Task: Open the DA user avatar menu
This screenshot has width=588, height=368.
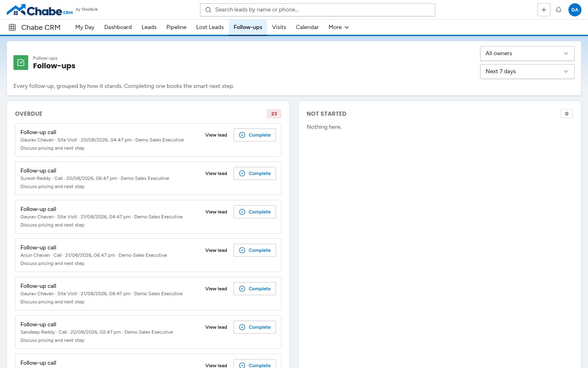Action: pyautogui.click(x=575, y=10)
